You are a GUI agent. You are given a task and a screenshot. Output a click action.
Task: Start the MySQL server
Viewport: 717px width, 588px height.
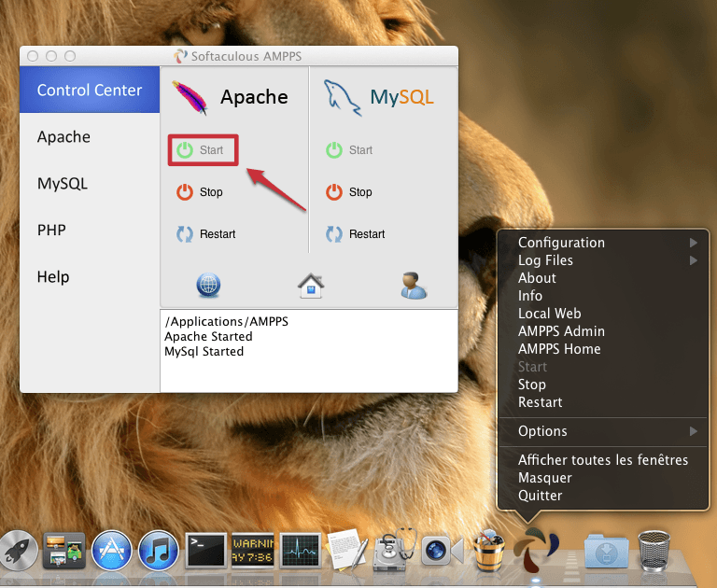click(349, 150)
